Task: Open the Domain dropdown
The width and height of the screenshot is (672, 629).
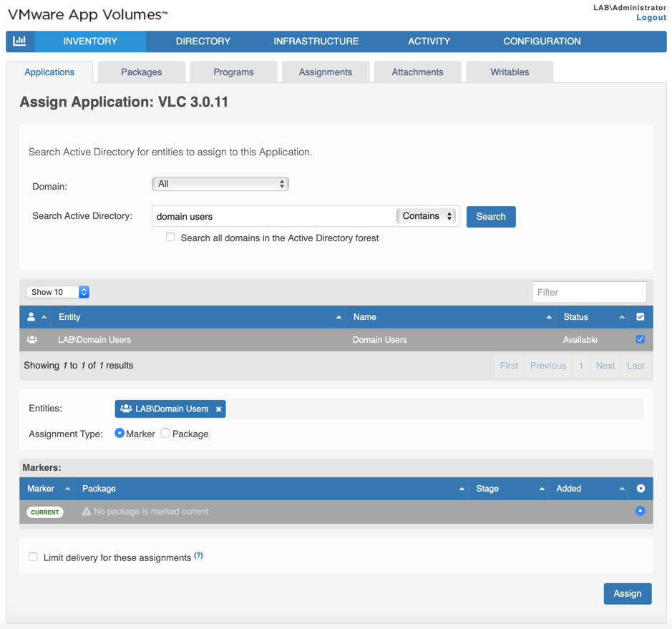Action: (x=220, y=184)
